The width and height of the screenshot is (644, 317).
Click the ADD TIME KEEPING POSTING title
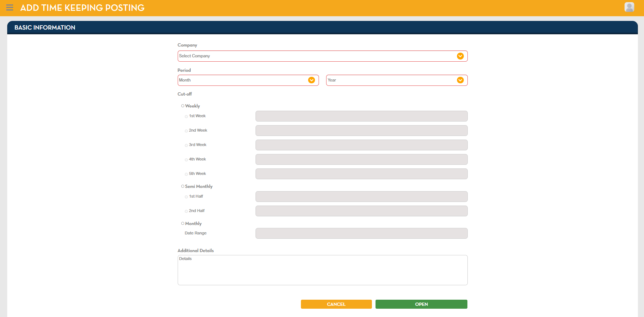point(82,8)
